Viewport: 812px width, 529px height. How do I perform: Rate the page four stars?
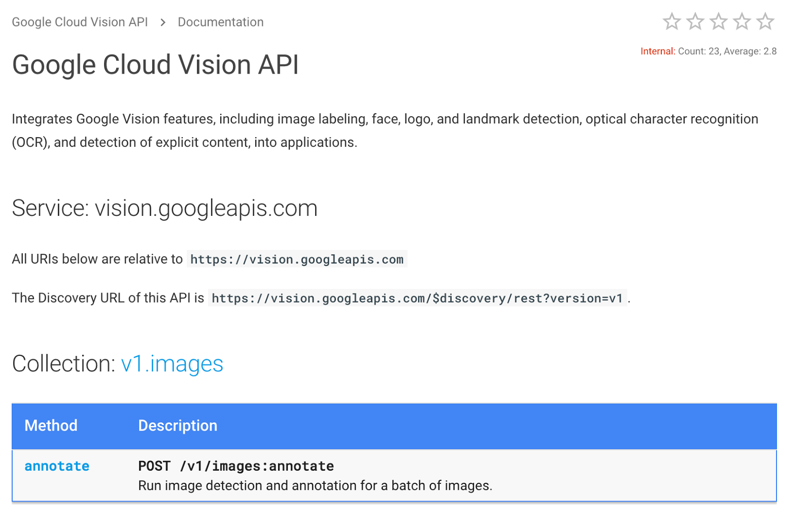[x=741, y=21]
